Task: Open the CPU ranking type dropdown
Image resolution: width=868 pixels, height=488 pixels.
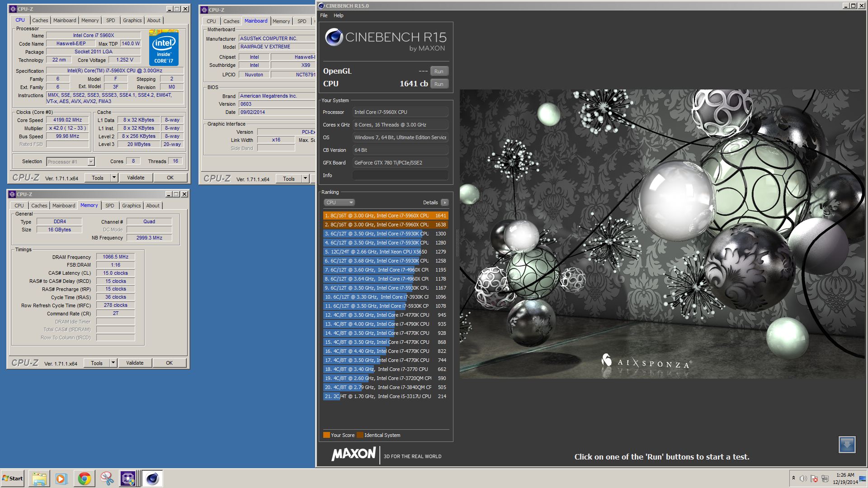Action: click(x=339, y=202)
